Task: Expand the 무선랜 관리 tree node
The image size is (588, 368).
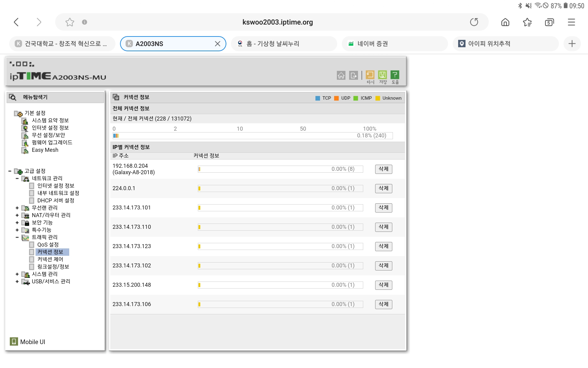Action: (17, 208)
